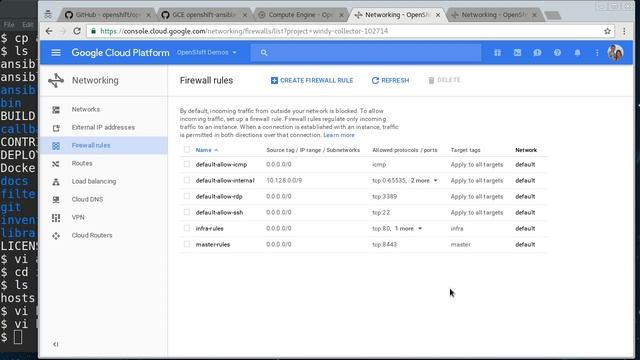Expand '1 more' protocols for infra-rules

click(x=409, y=229)
